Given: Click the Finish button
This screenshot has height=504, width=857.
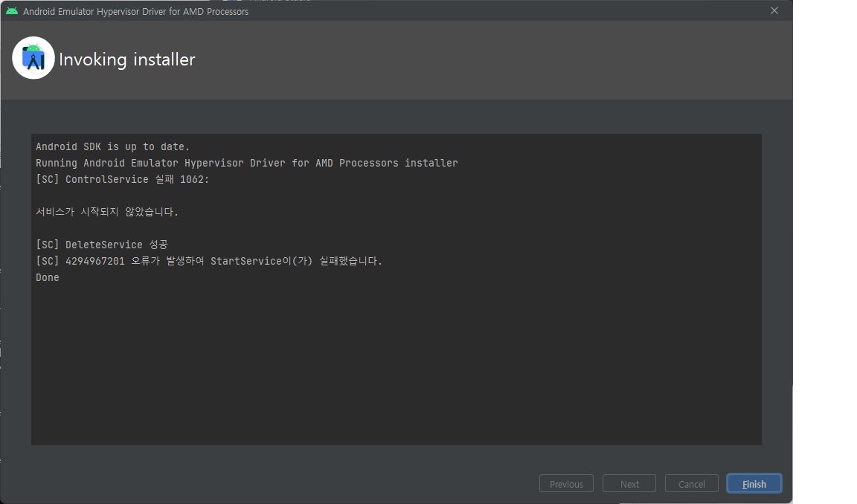Looking at the screenshot, I should (754, 484).
